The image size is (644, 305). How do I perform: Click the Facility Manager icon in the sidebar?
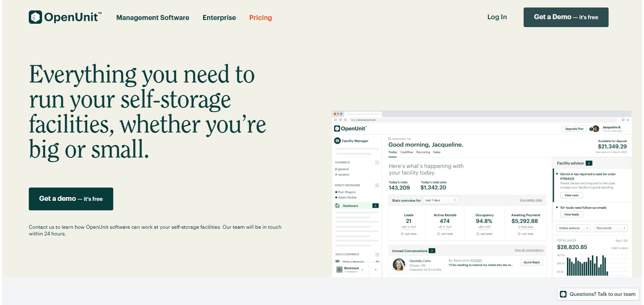(337, 141)
